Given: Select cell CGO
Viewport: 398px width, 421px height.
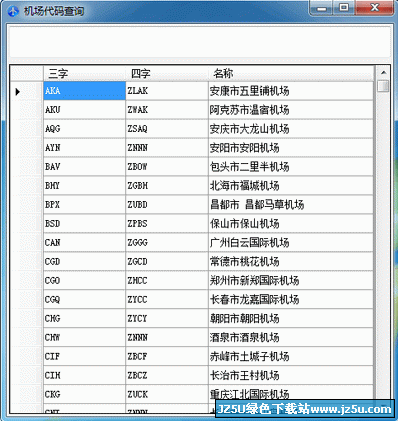Looking at the screenshot, I should coord(85,281).
